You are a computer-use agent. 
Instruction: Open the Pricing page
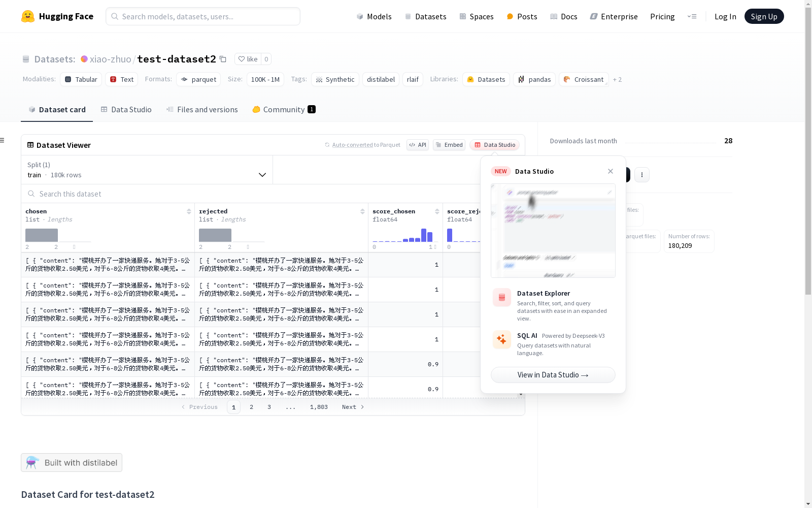662,16
